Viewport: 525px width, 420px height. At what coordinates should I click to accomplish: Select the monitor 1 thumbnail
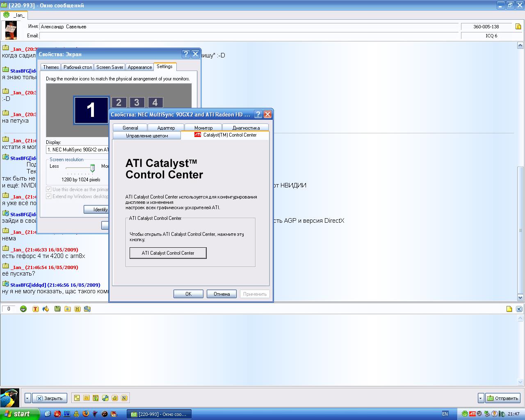coord(91,110)
